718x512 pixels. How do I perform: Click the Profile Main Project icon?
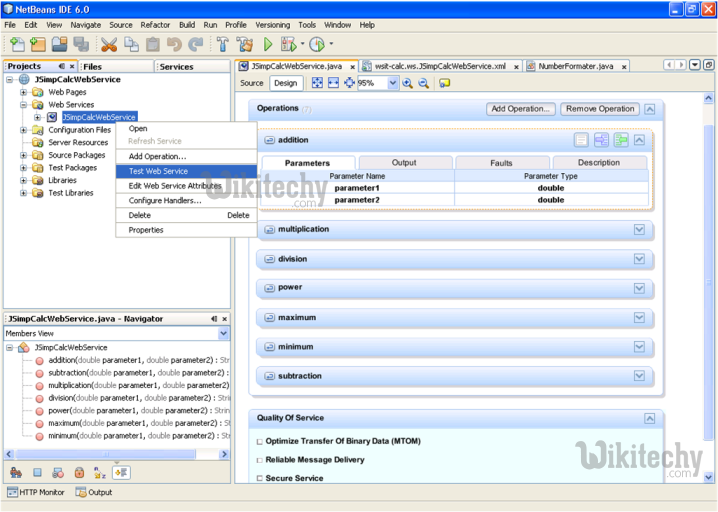(x=317, y=44)
